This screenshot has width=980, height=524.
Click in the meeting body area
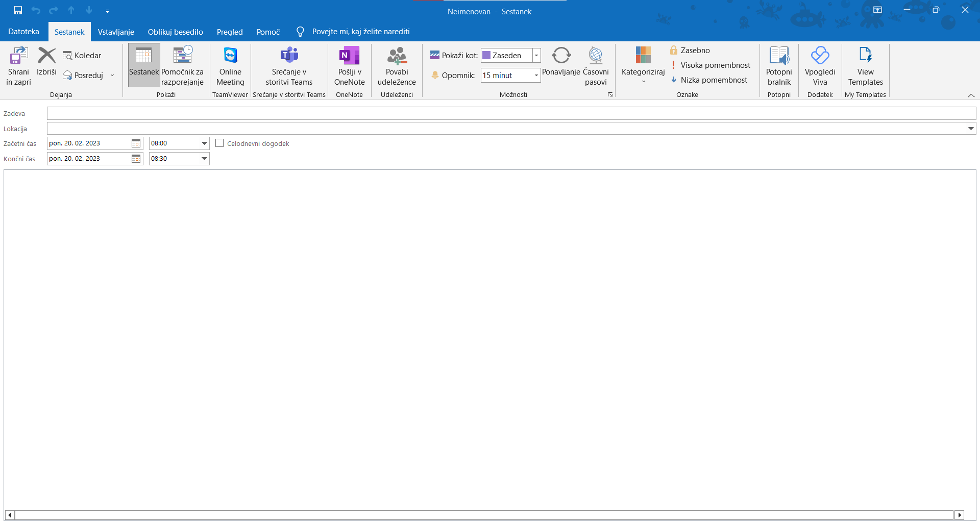(490, 339)
